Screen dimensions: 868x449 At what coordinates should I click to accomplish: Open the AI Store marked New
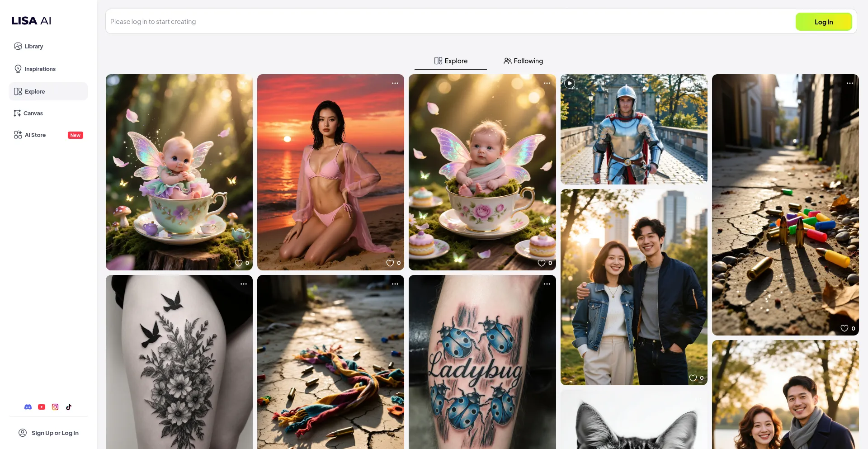tap(35, 135)
